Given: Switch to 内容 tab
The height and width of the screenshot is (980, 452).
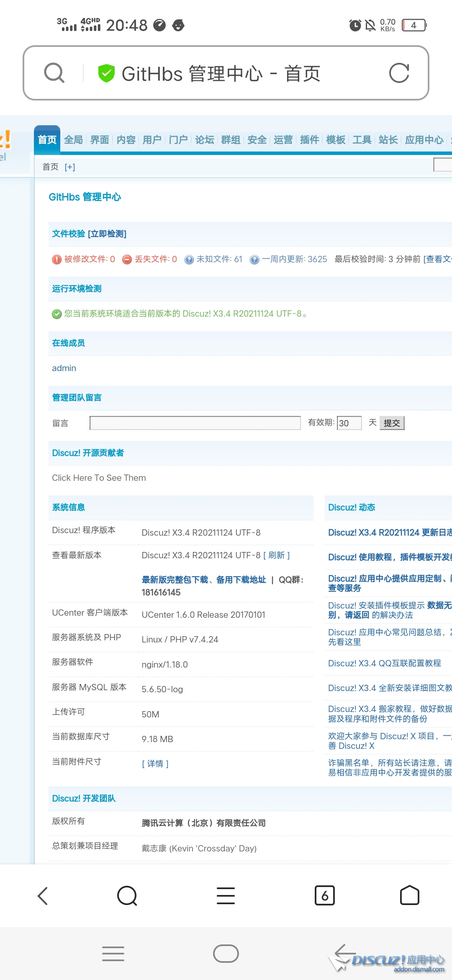Looking at the screenshot, I should pos(126,139).
